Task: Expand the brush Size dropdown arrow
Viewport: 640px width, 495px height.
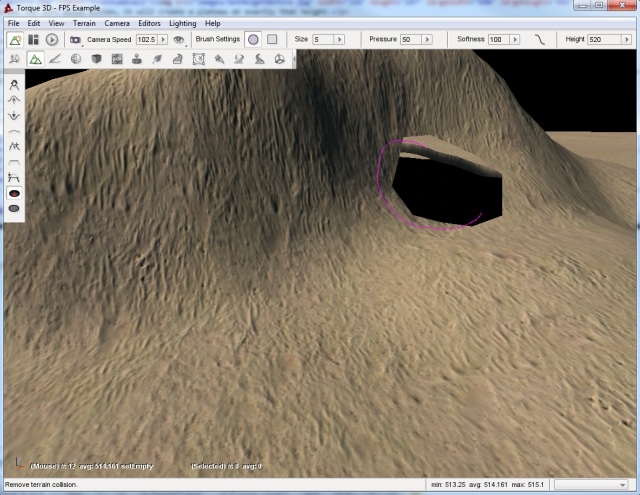Action: 339,40
